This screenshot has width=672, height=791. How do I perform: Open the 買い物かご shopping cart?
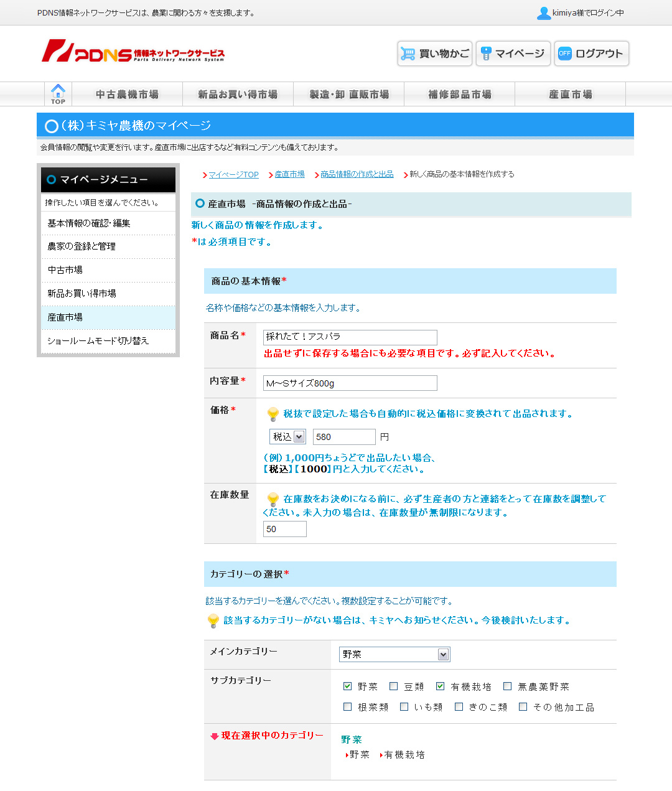[434, 54]
